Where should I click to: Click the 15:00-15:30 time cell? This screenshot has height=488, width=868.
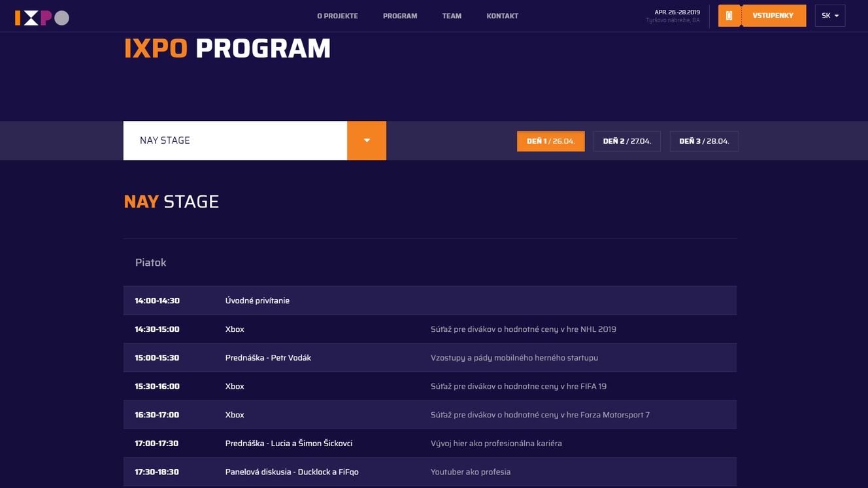pos(157,358)
